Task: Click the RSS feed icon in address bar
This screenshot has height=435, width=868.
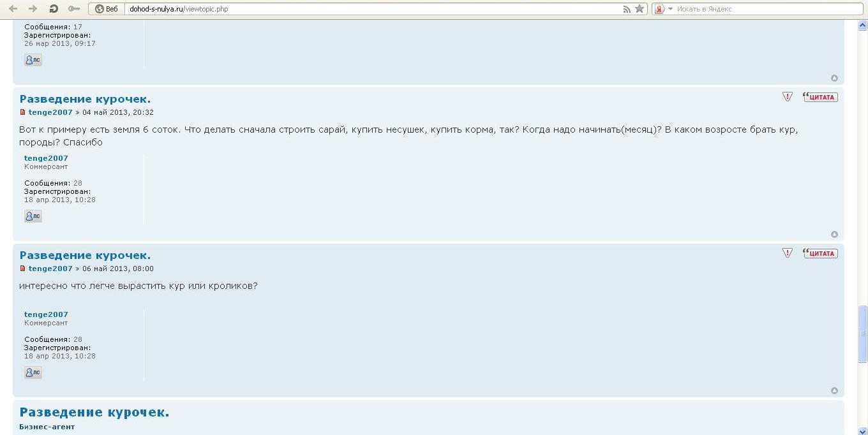Action: tap(627, 9)
